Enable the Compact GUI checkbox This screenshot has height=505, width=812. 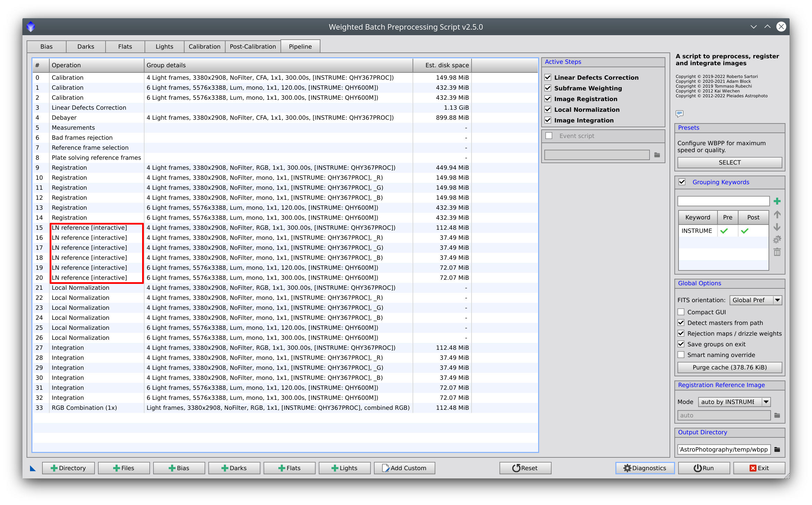(x=682, y=312)
